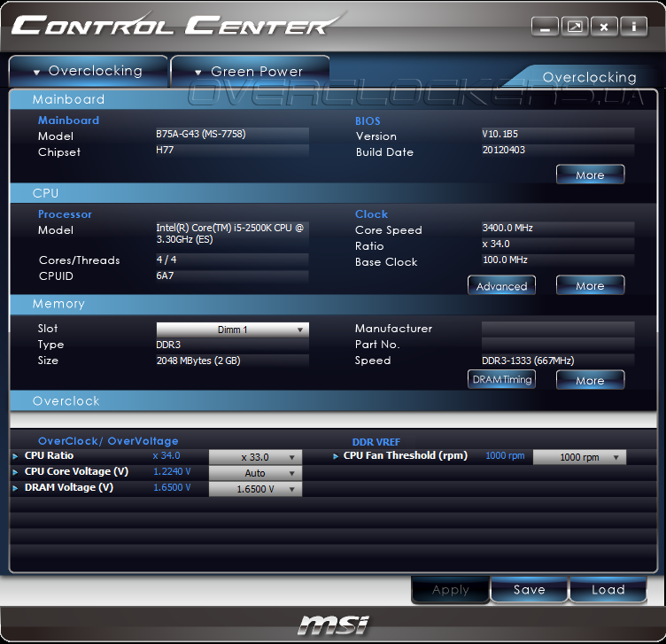Click the current DRAM Voltage 1.6500 V reading
666x644 pixels.
[172, 488]
